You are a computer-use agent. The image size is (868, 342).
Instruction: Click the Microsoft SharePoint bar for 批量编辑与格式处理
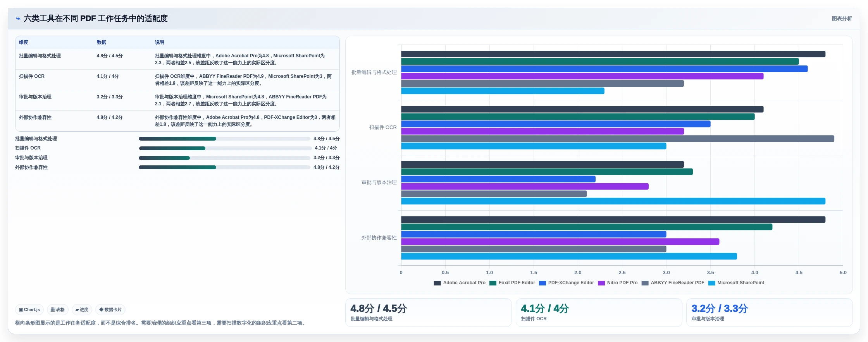point(503,91)
